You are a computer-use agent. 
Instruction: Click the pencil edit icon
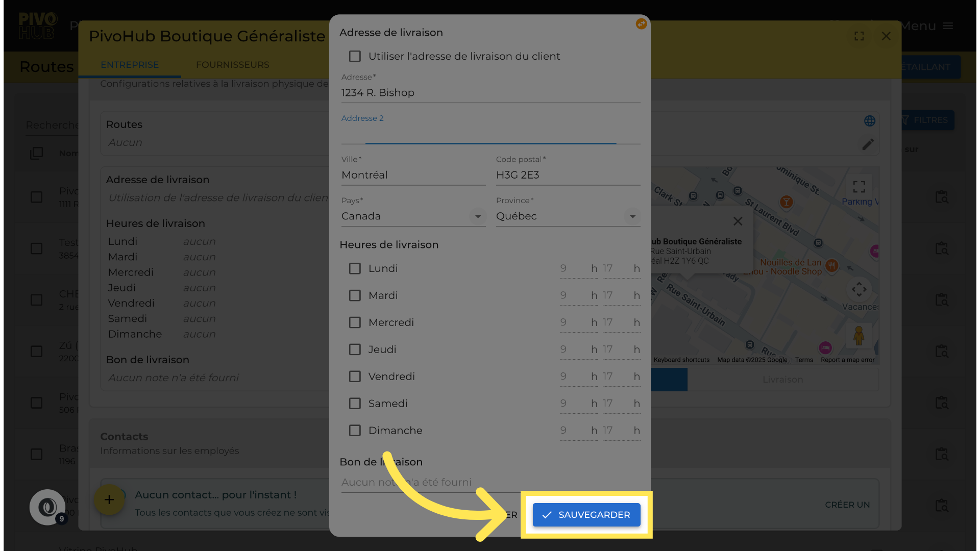tap(868, 144)
